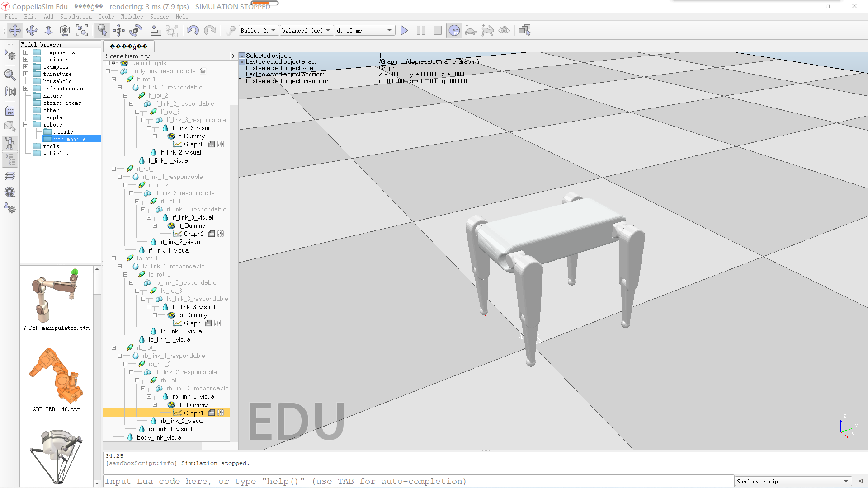The image size is (868, 488).
Task: Expand the furniture folder in Model browser
Action: (x=26, y=74)
